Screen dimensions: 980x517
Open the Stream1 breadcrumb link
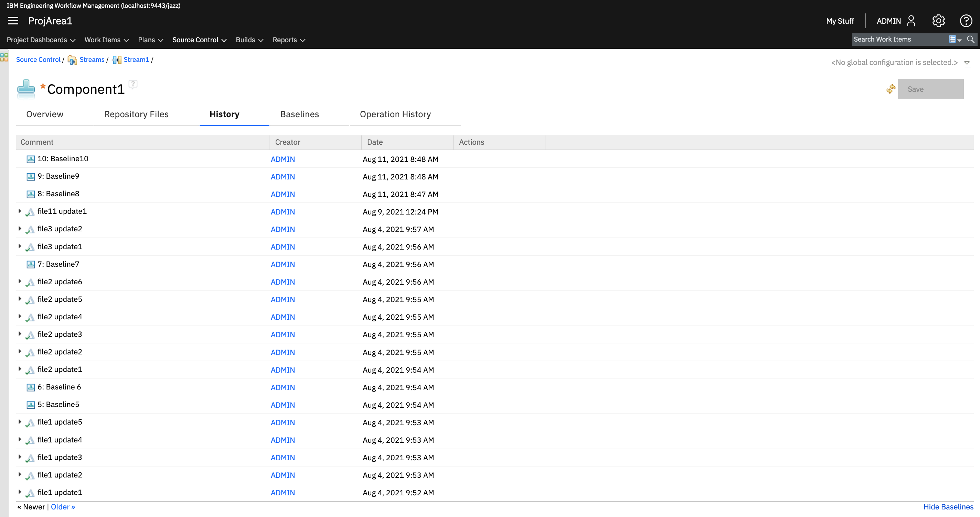pyautogui.click(x=136, y=60)
